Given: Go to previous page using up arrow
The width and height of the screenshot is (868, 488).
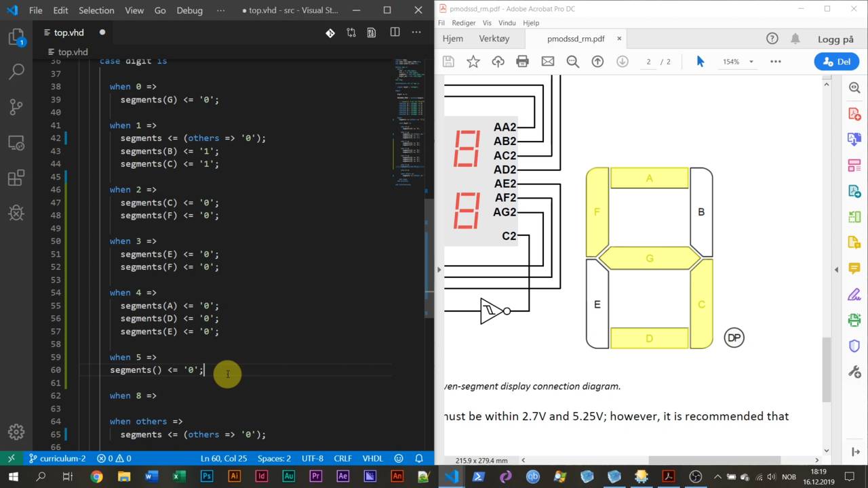Looking at the screenshot, I should [597, 62].
